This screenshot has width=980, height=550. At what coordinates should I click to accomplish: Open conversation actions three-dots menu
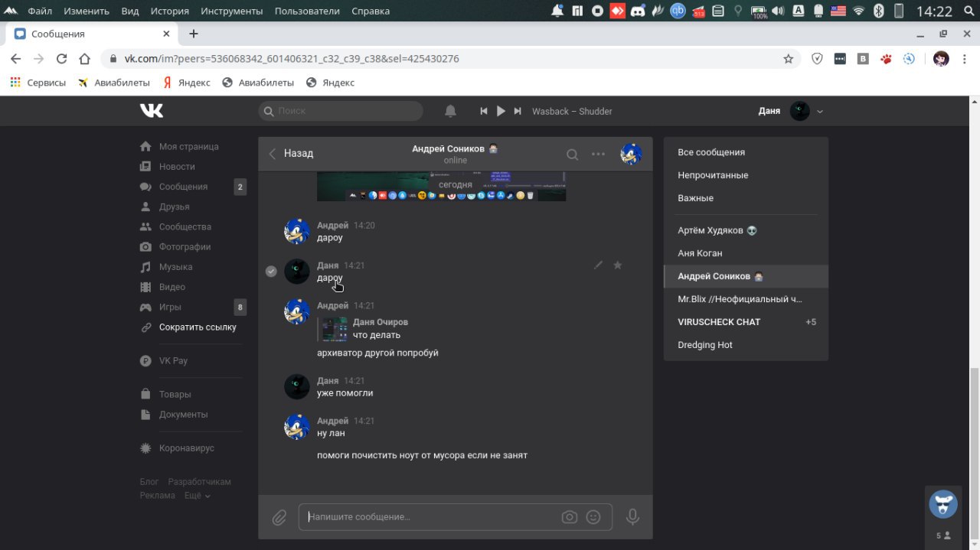(599, 154)
